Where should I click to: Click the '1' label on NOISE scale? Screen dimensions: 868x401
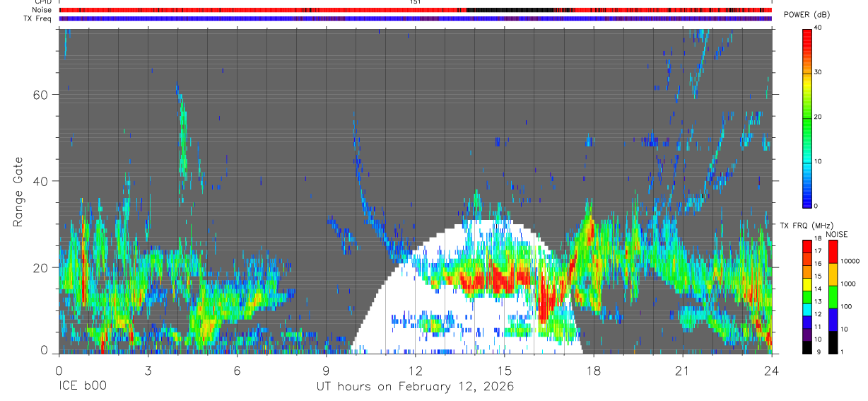click(x=843, y=351)
